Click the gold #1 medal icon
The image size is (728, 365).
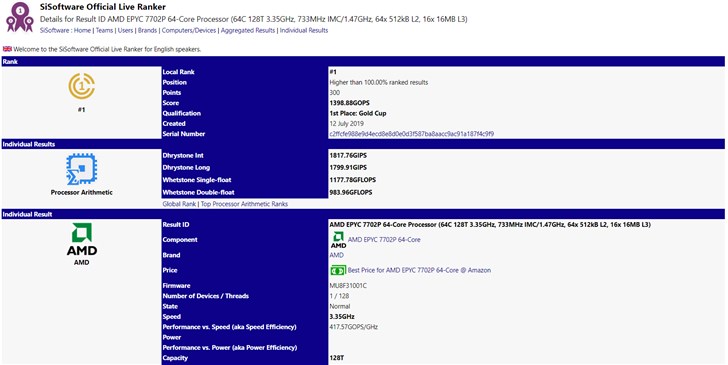(x=81, y=86)
